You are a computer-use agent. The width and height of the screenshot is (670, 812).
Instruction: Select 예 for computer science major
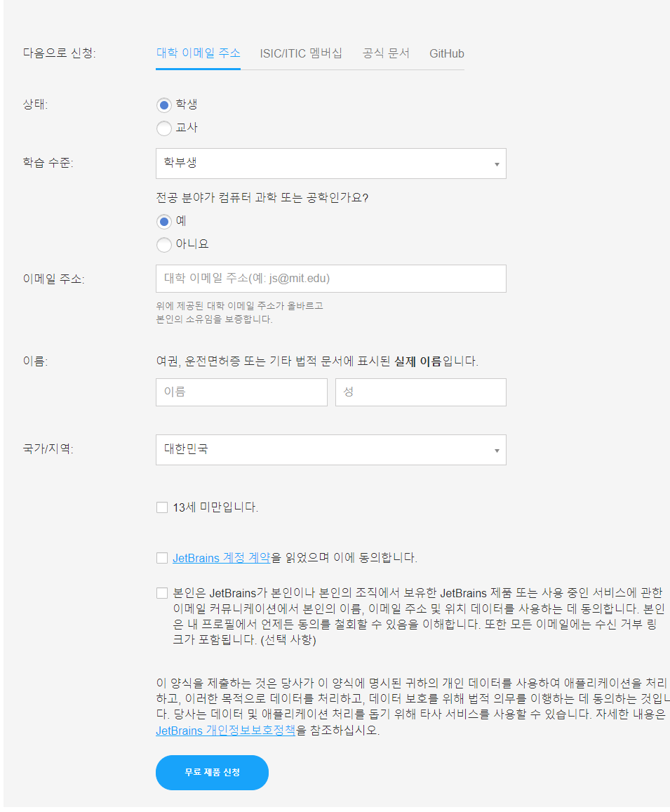point(164,222)
